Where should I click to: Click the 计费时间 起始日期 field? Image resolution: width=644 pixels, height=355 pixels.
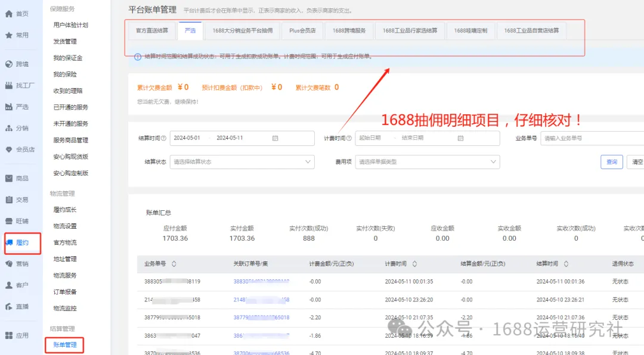(370, 138)
